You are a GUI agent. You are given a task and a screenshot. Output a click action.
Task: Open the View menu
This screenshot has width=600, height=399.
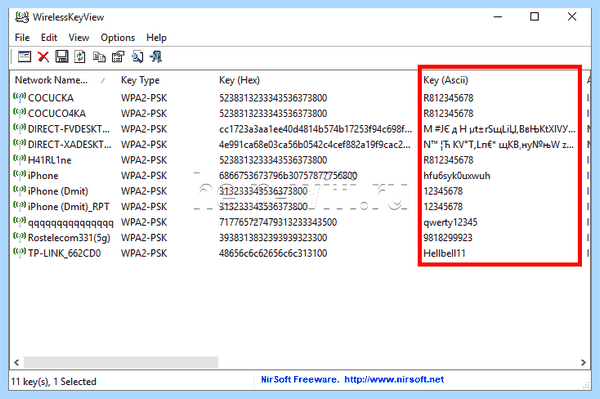click(79, 37)
